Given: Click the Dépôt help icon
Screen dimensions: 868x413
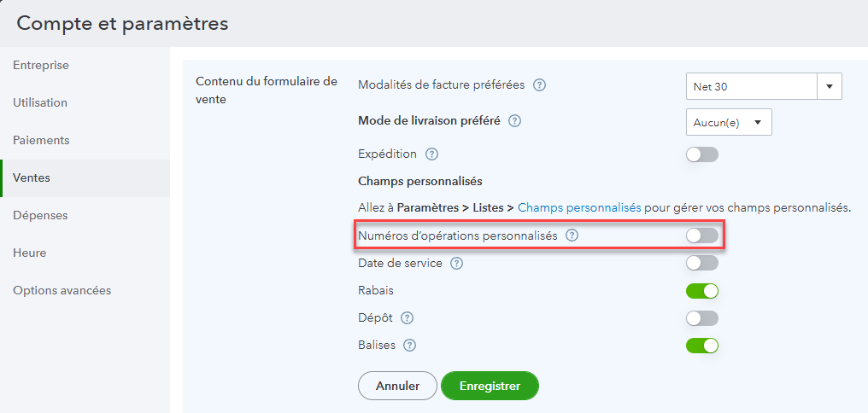Looking at the screenshot, I should click(x=408, y=318).
